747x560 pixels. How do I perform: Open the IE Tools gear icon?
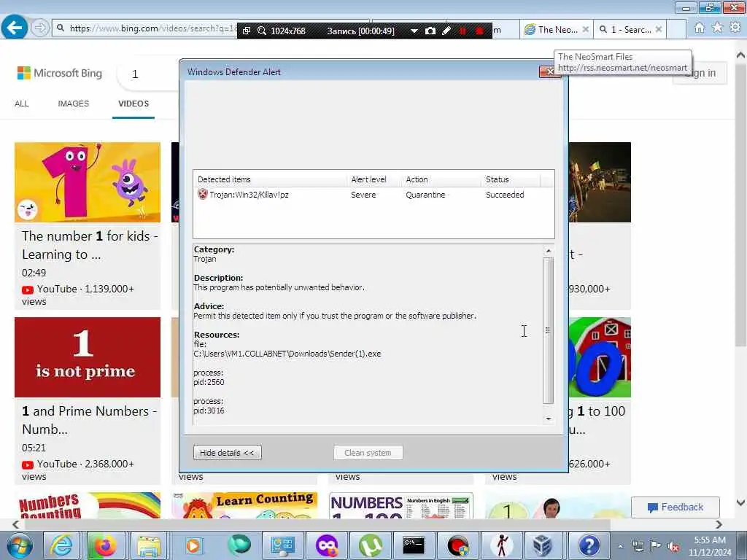click(735, 28)
